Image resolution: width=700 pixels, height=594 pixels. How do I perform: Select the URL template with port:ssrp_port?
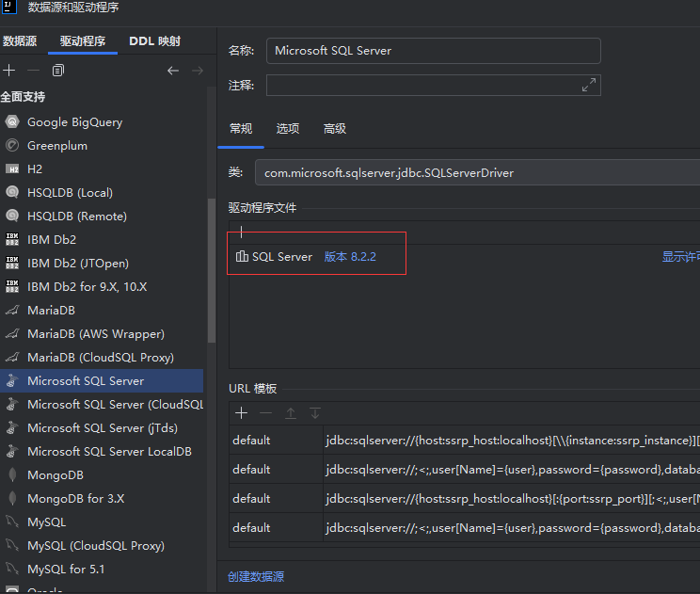[x=464, y=498]
